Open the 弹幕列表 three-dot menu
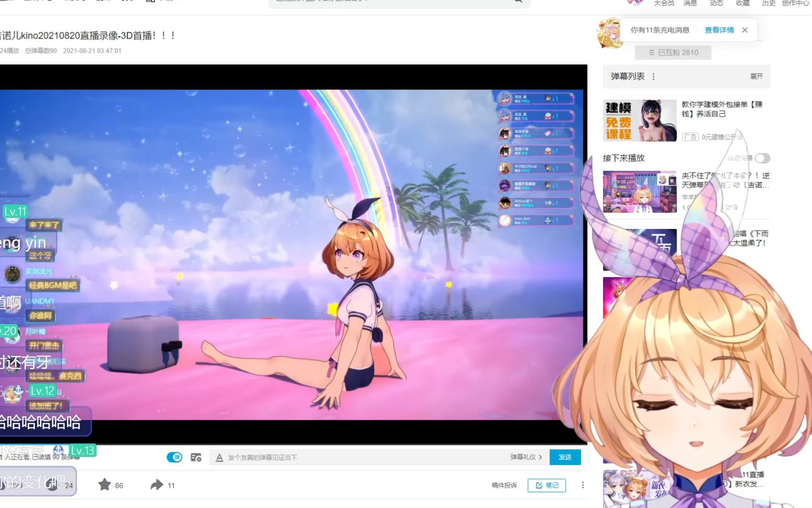 coord(653,76)
